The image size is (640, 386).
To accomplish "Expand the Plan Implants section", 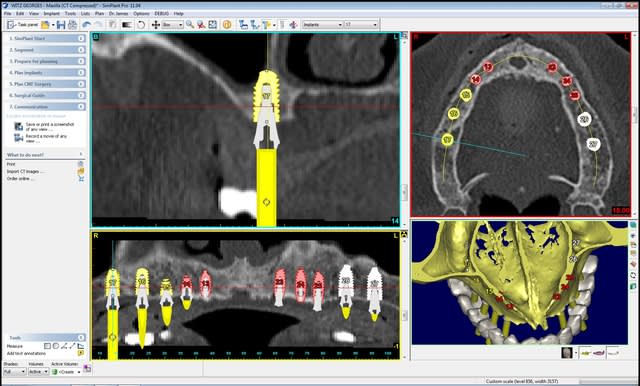I will [81, 72].
